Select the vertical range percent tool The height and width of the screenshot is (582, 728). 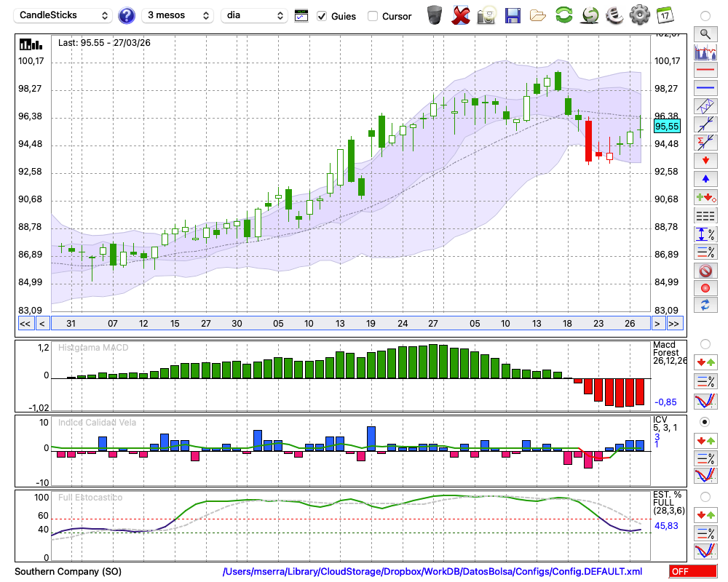pyautogui.click(x=705, y=234)
